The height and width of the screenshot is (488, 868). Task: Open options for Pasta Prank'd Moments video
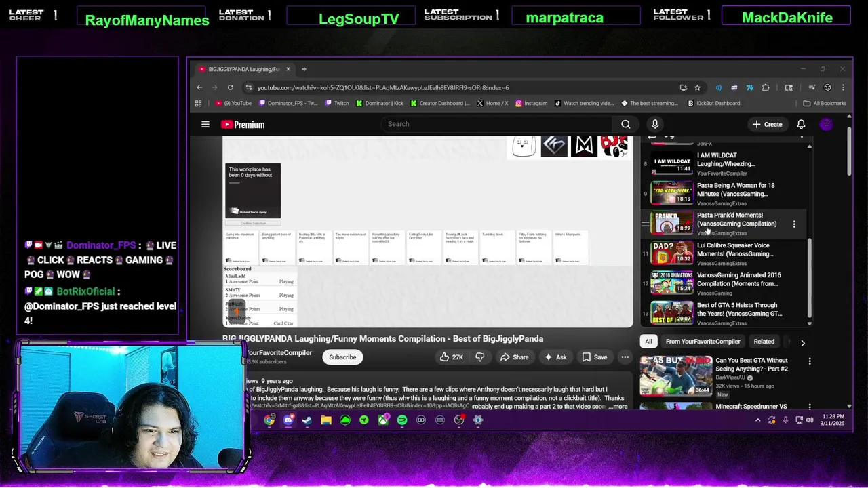click(794, 224)
